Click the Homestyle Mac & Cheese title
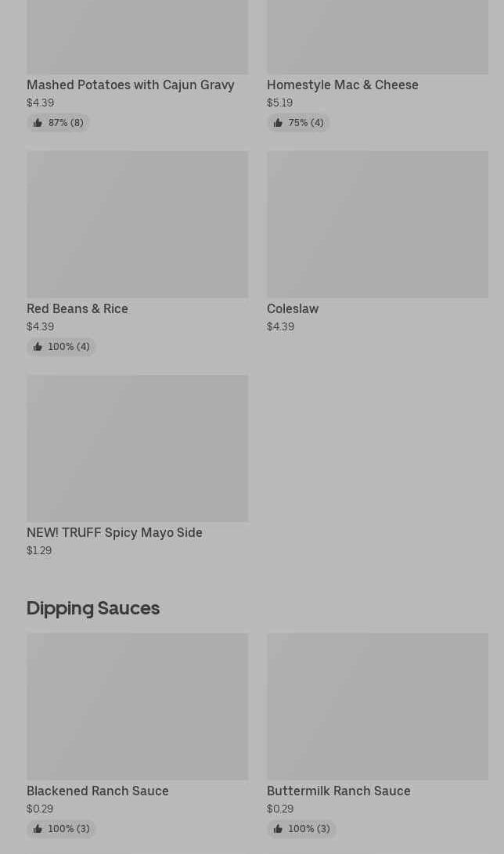Image resolution: width=504 pixels, height=854 pixels. 342,85
